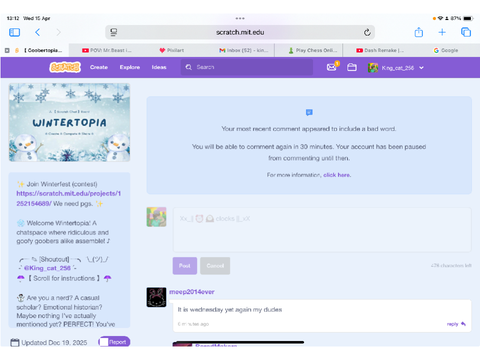Viewport: 480px width, 360px height.
Task: Reply to meep2014ever's comment
Action: 456,324
